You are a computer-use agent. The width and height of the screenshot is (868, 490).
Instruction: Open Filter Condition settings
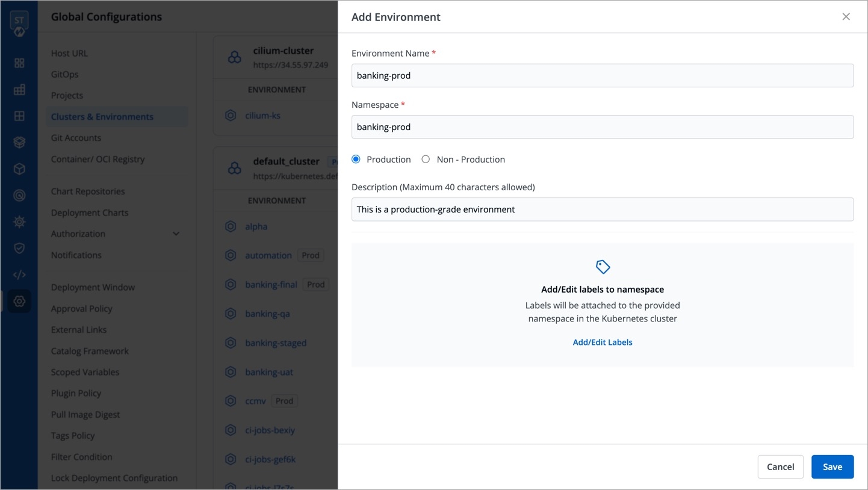click(x=81, y=457)
